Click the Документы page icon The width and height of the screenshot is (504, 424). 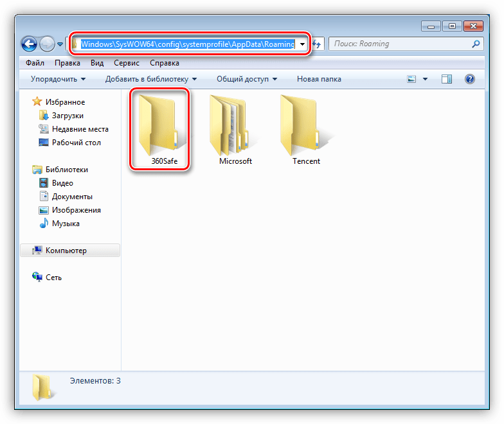point(44,196)
